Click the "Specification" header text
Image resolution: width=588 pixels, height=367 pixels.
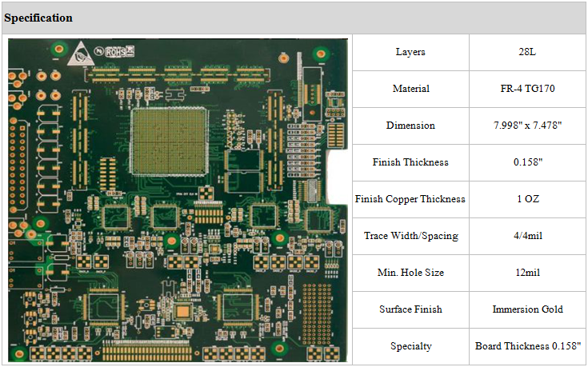click(38, 18)
